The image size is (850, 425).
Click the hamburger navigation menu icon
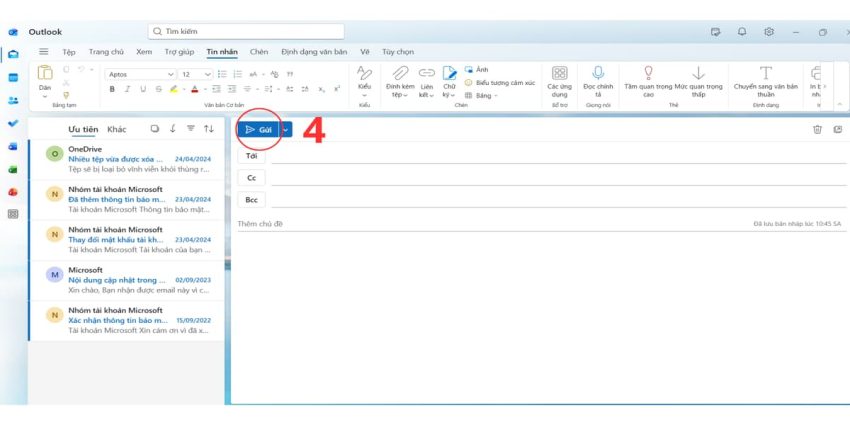(44, 51)
